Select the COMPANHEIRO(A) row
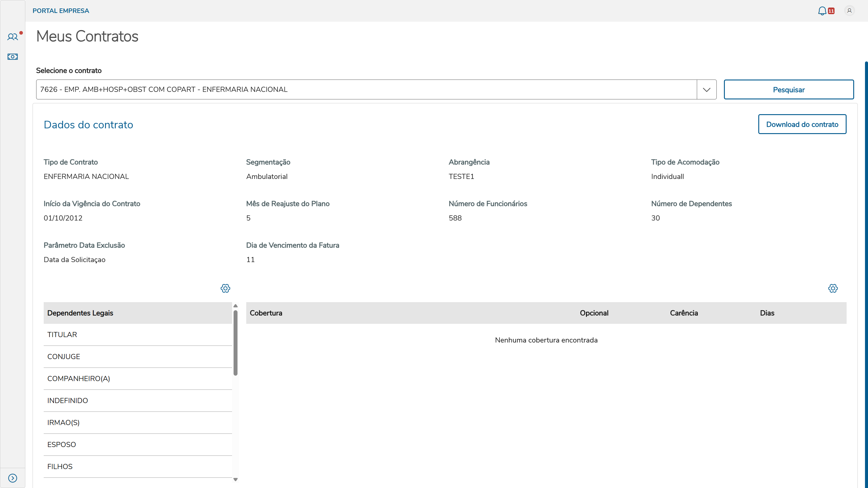 tap(137, 379)
